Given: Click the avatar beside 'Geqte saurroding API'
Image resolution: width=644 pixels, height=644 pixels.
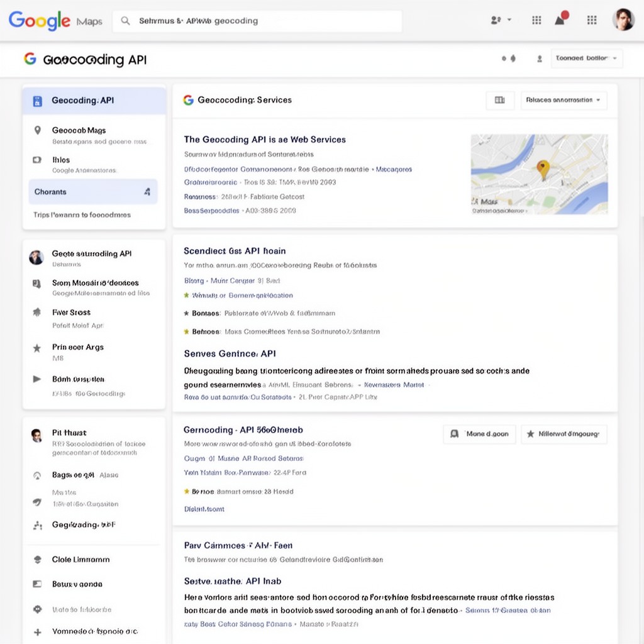Looking at the screenshot, I should click(x=36, y=257).
